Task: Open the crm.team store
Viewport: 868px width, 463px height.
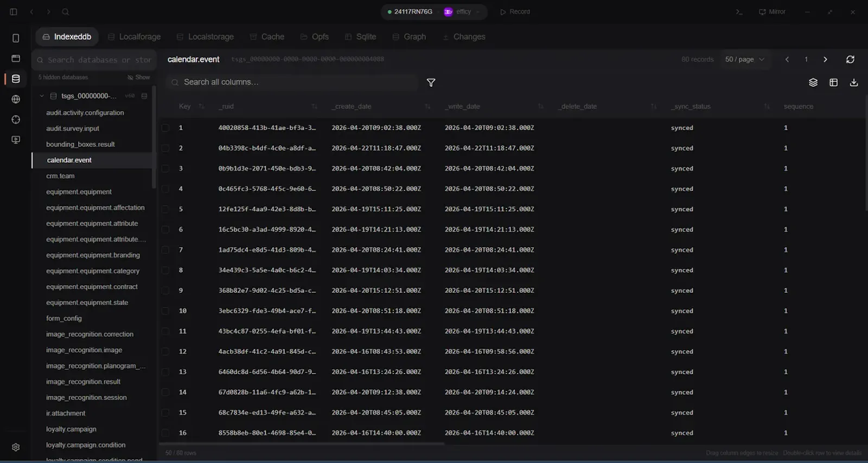Action: coord(92,176)
